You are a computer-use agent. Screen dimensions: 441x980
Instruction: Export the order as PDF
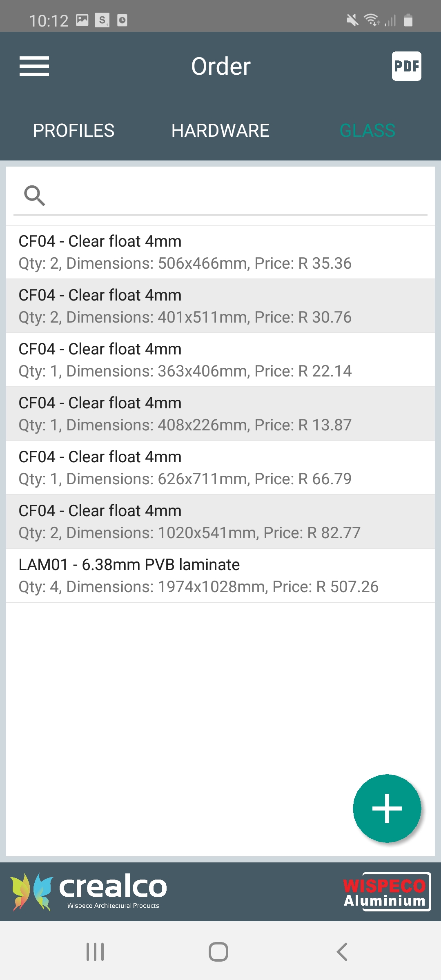click(406, 66)
